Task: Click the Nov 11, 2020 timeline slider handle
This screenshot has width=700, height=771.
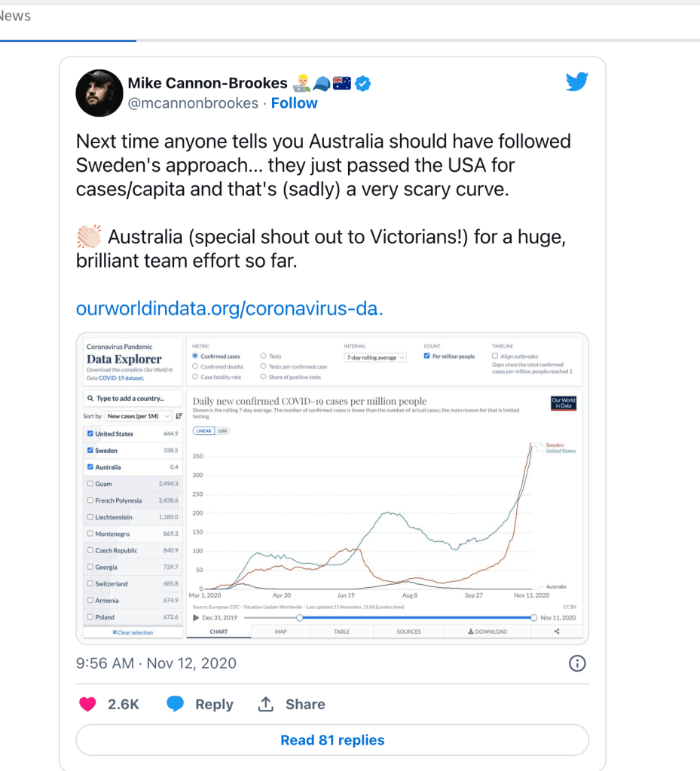Action: coord(533,617)
